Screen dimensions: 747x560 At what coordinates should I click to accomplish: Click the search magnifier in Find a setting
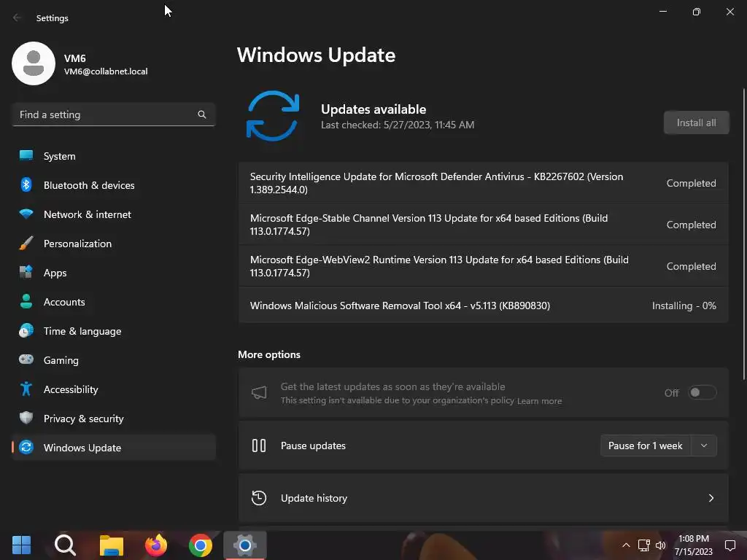202,114
